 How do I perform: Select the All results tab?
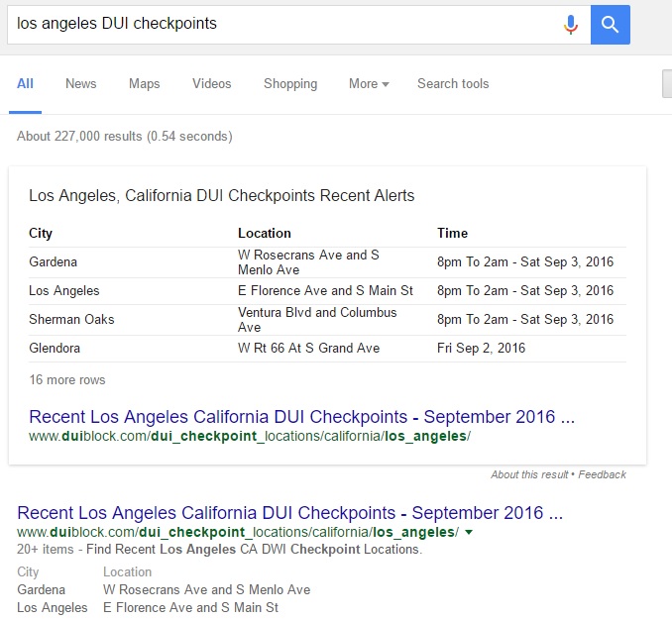pos(25,84)
